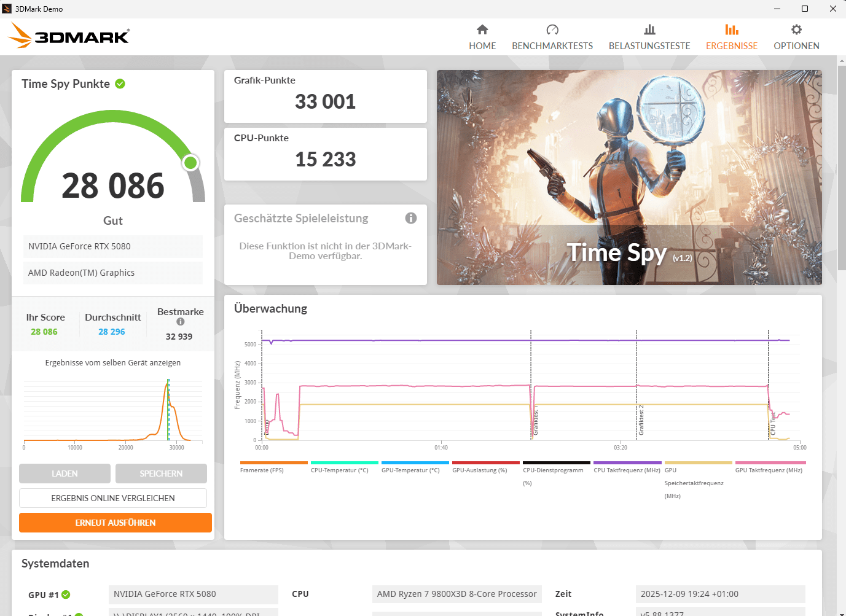
Task: Click NVIDIA GeForce RTX 5080 under Gut
Action: (x=113, y=246)
